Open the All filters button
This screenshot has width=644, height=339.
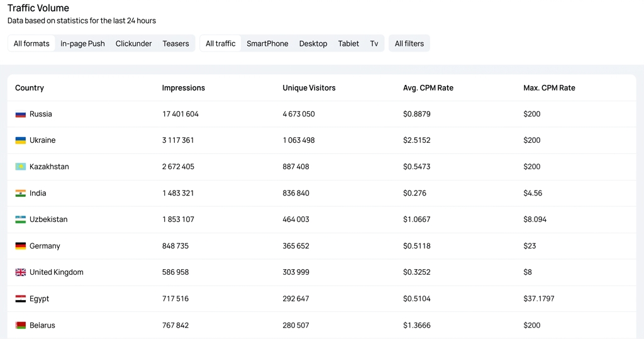(x=409, y=43)
